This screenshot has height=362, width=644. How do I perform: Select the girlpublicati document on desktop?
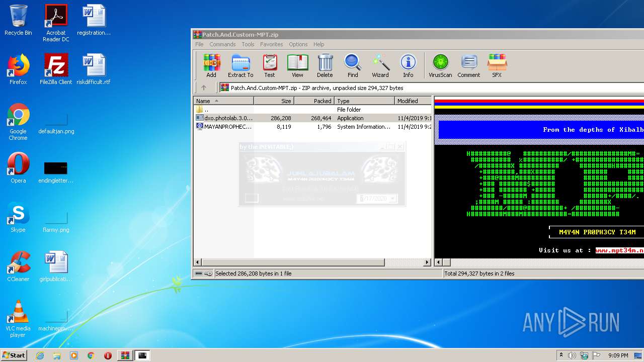pos(56,266)
